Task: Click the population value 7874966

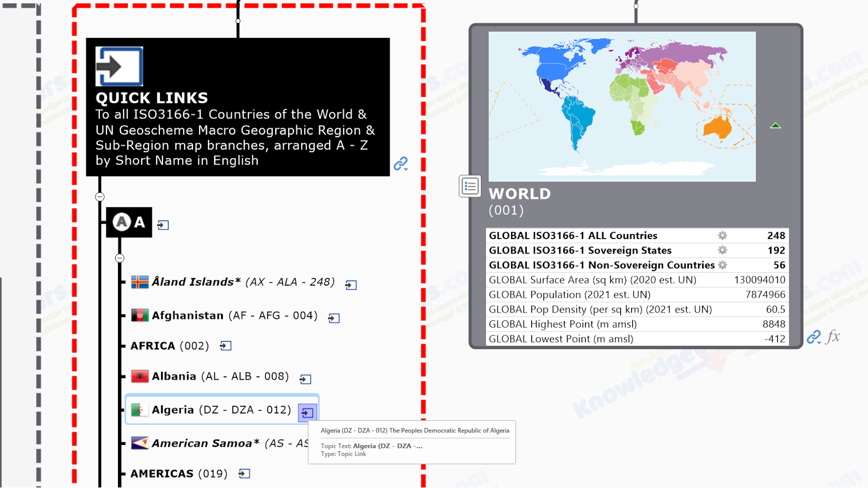Action: 765,295
